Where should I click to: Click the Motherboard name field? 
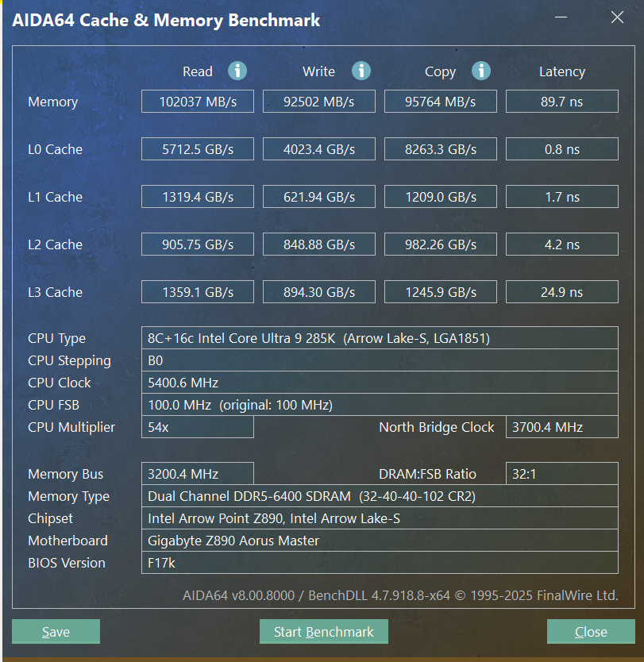coord(380,541)
